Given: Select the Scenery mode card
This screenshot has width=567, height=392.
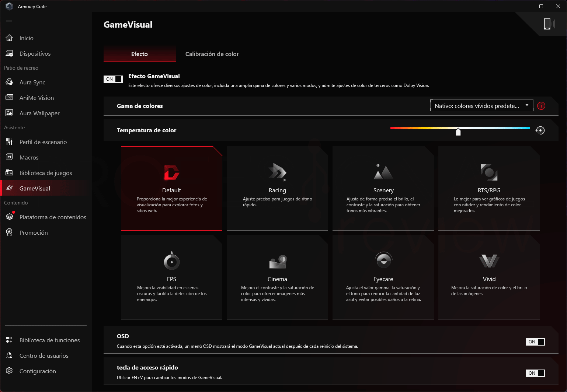Looking at the screenshot, I should (x=383, y=188).
